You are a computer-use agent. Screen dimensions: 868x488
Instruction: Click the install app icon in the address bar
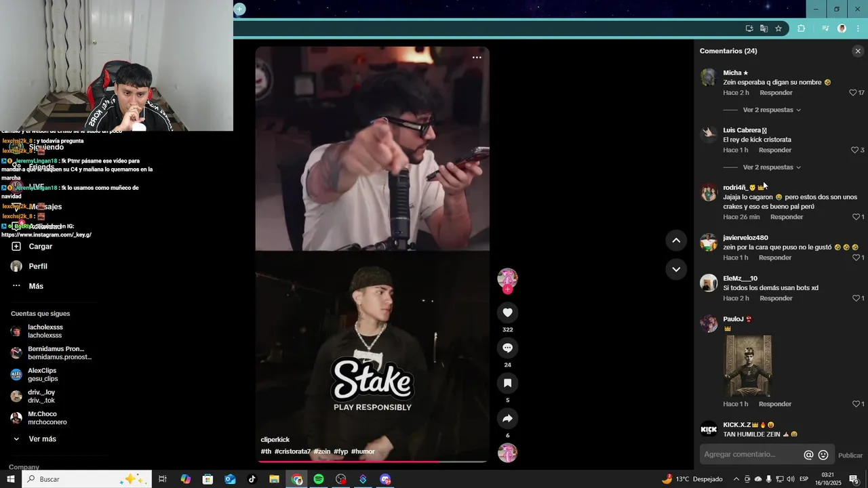point(749,28)
